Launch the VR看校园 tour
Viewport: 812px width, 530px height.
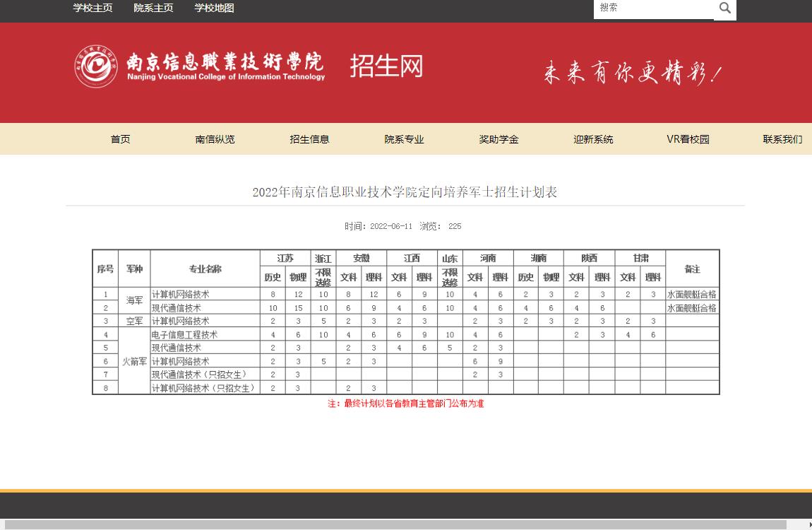pos(688,139)
